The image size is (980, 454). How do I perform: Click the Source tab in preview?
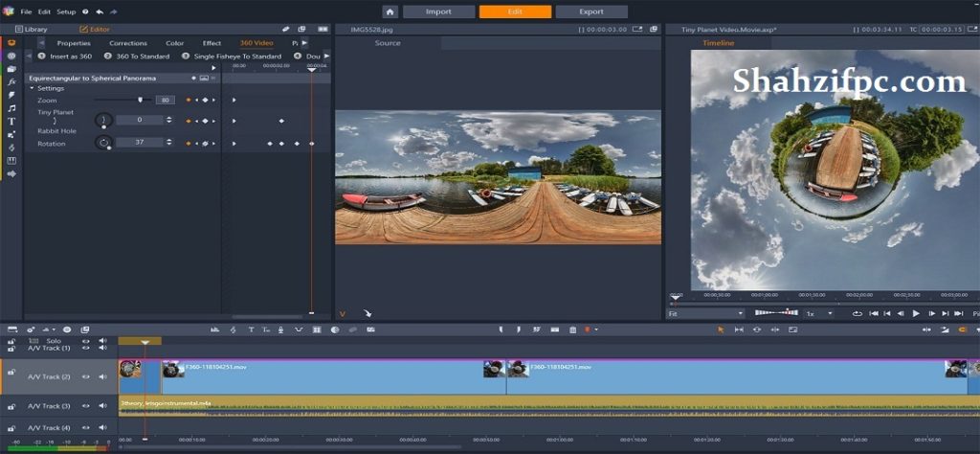388,43
